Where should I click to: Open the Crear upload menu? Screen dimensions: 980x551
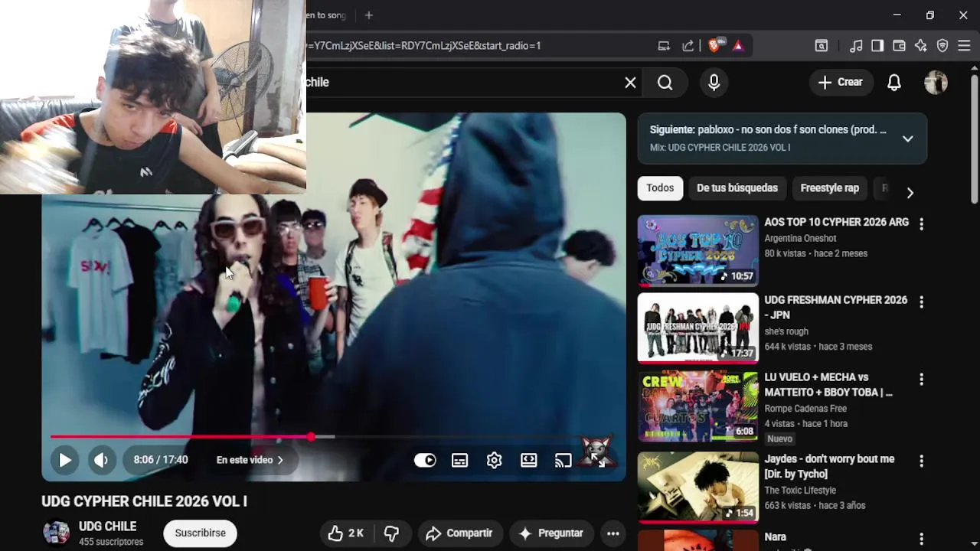click(x=841, y=83)
